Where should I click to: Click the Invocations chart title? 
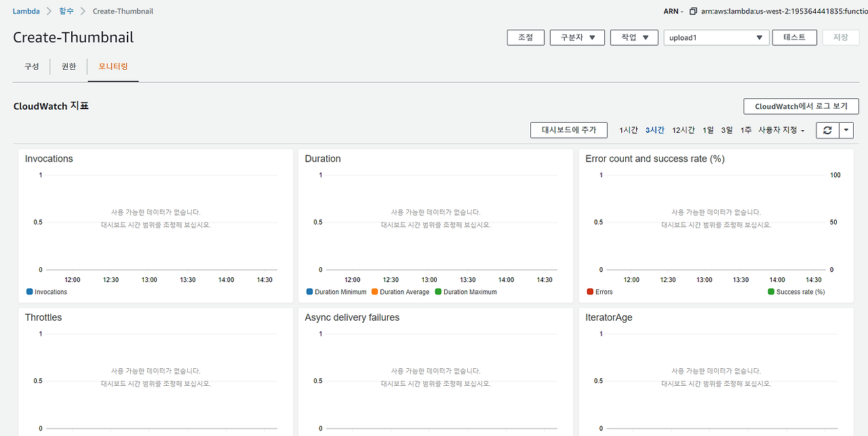click(x=49, y=159)
